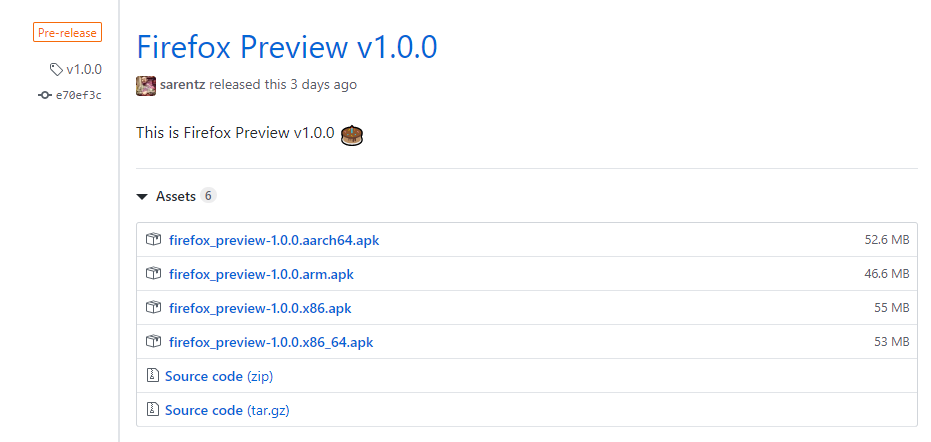Download firefox_preview-1.0.0.x86_64.apk
The image size is (931, 442).
[271, 342]
